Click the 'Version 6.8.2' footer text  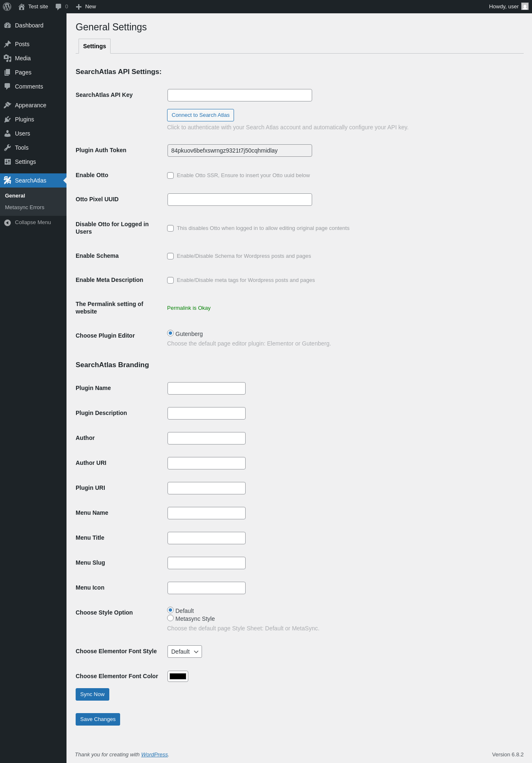click(x=507, y=754)
